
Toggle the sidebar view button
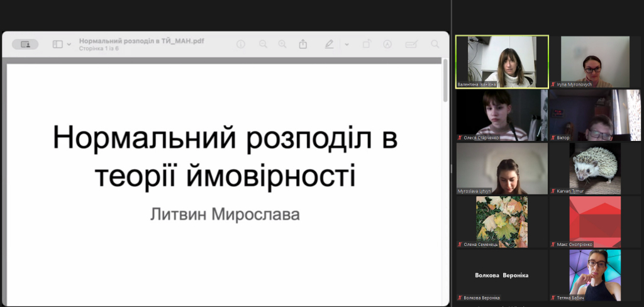click(58, 45)
